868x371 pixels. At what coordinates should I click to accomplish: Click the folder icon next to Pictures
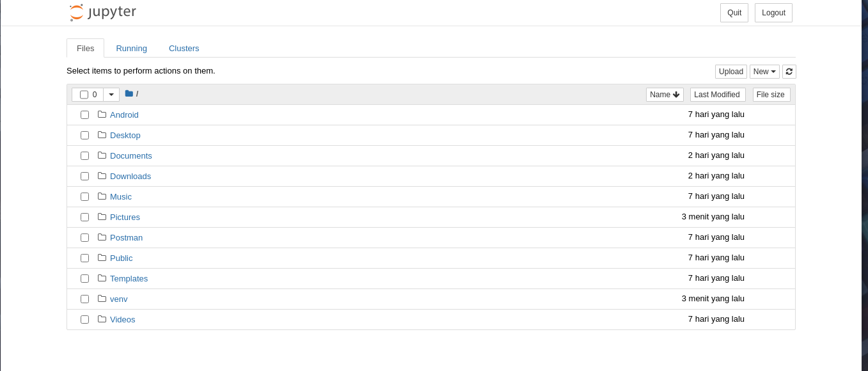tap(102, 217)
